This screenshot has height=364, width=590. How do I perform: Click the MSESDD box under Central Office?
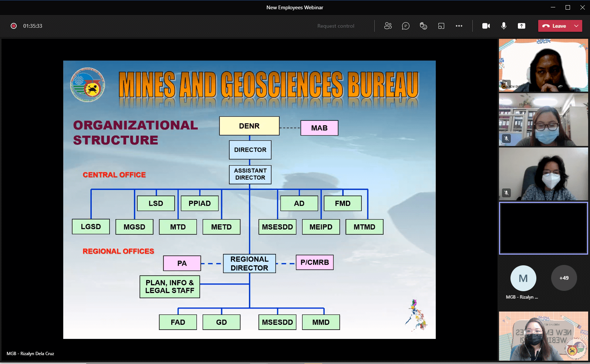pyautogui.click(x=277, y=227)
